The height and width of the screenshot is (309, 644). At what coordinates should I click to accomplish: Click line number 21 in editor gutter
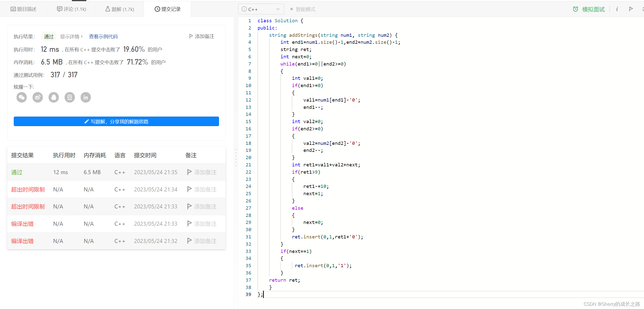[x=248, y=165]
